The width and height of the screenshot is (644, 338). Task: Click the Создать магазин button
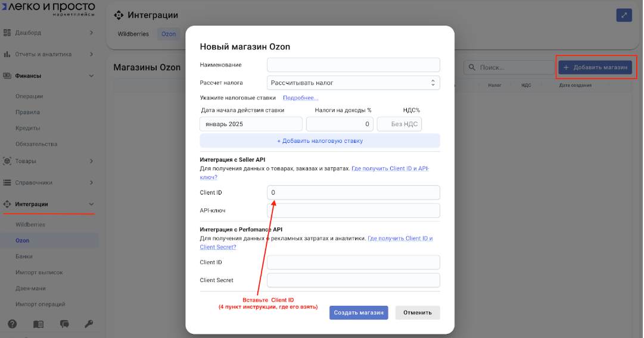coord(359,312)
